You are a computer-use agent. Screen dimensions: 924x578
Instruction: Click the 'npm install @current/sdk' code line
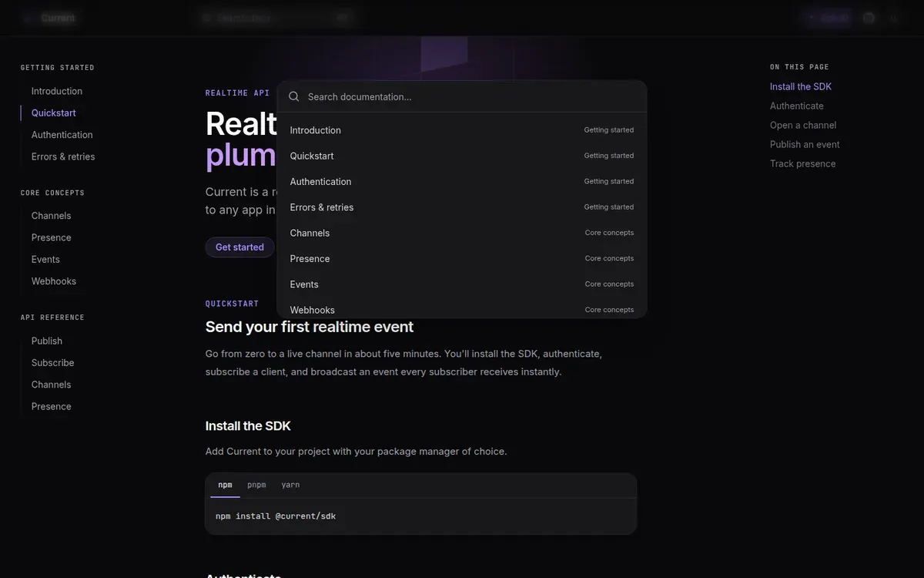(x=276, y=516)
